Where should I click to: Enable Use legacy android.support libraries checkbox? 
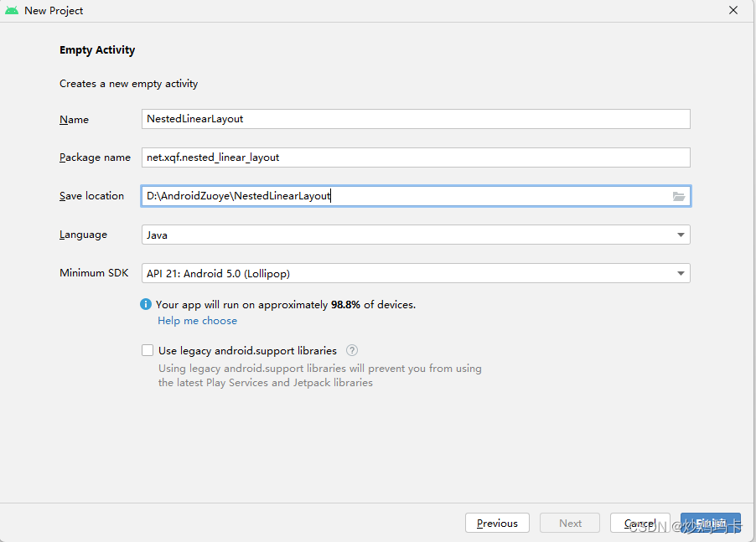click(x=148, y=351)
